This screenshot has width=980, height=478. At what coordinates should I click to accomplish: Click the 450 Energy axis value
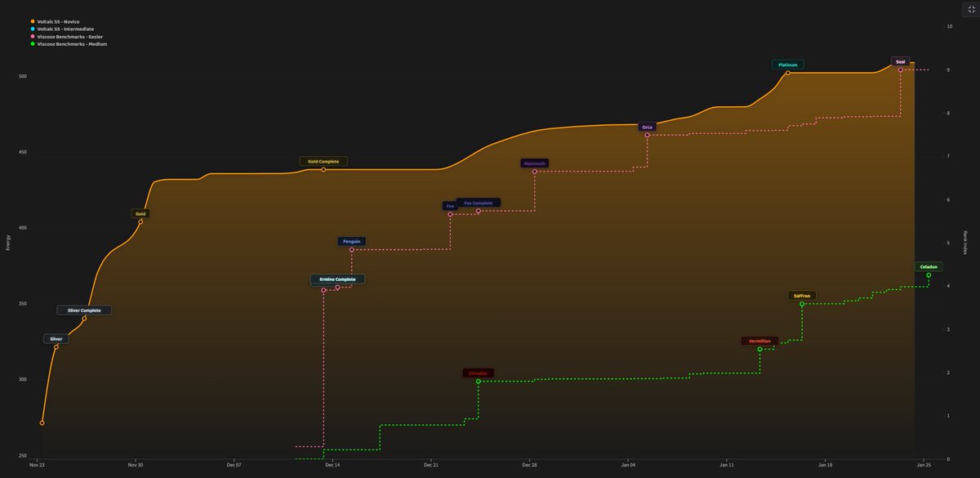click(22, 153)
